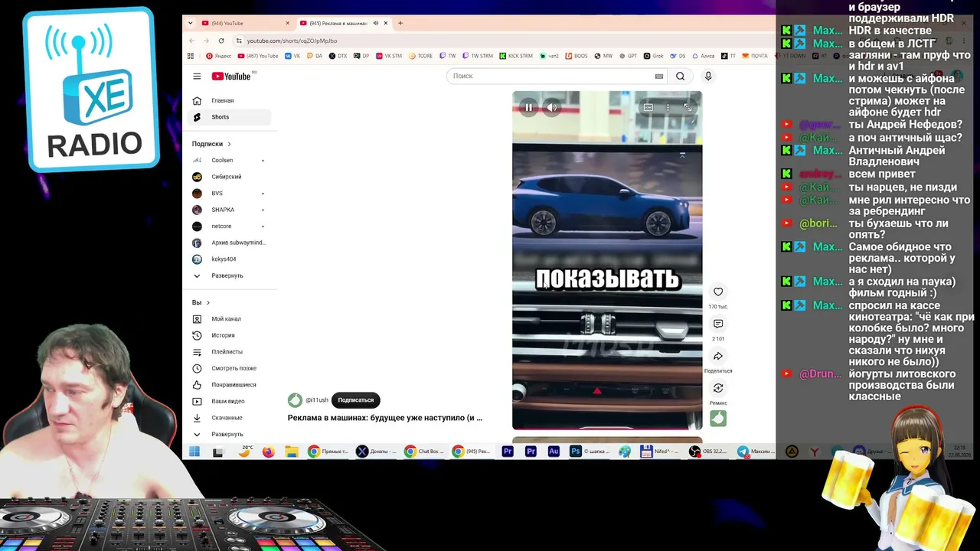Open the Coolsen subscription

[x=229, y=161]
